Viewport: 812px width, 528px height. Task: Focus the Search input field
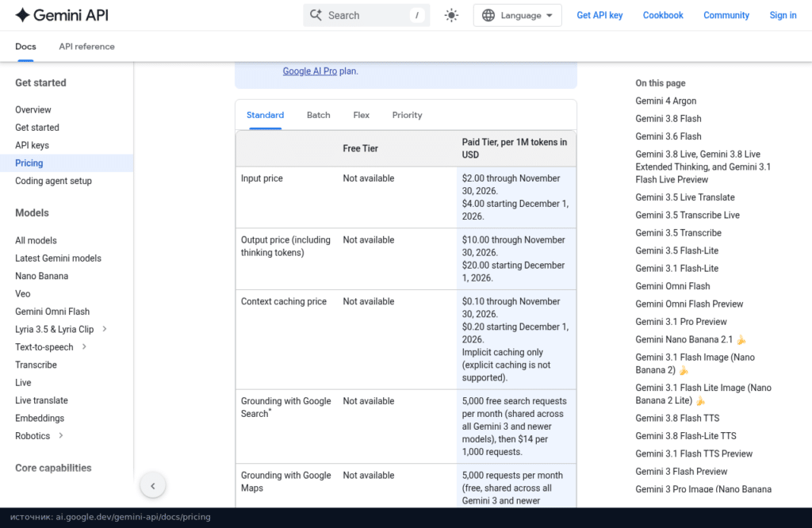click(x=366, y=16)
